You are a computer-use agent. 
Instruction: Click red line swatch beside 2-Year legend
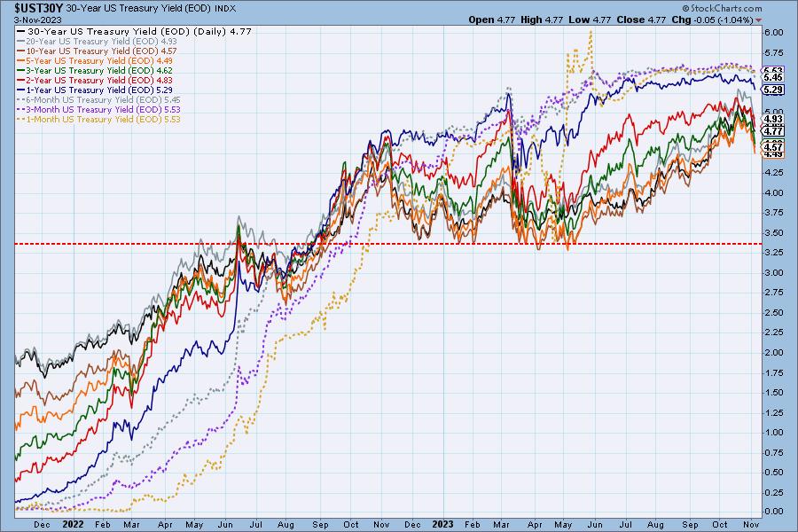21,80
